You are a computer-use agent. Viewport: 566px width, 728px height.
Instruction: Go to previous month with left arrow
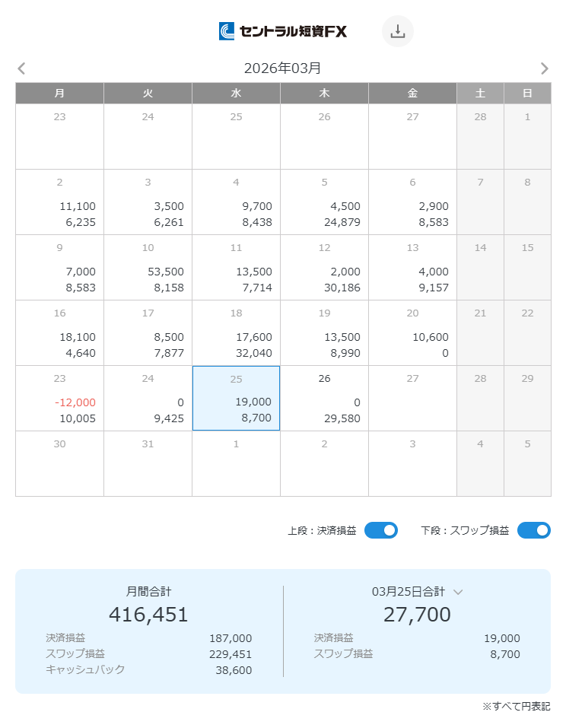click(x=21, y=68)
